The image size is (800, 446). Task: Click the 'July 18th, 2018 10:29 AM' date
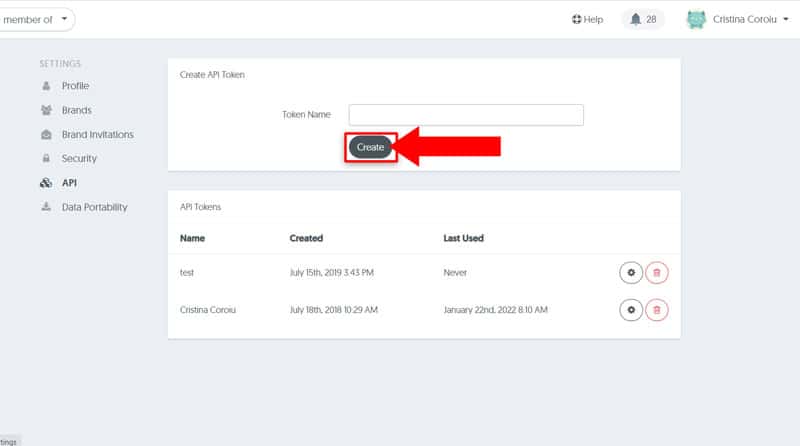[334, 310]
